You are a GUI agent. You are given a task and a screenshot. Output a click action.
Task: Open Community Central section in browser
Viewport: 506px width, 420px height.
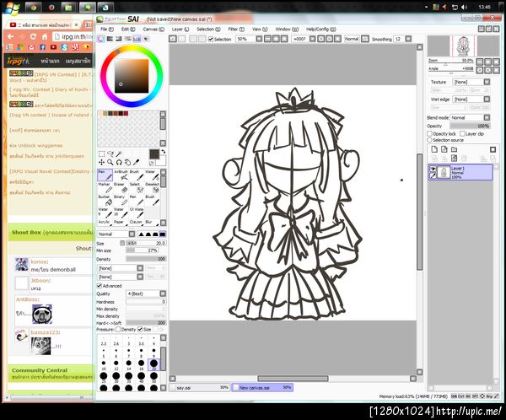(x=40, y=370)
